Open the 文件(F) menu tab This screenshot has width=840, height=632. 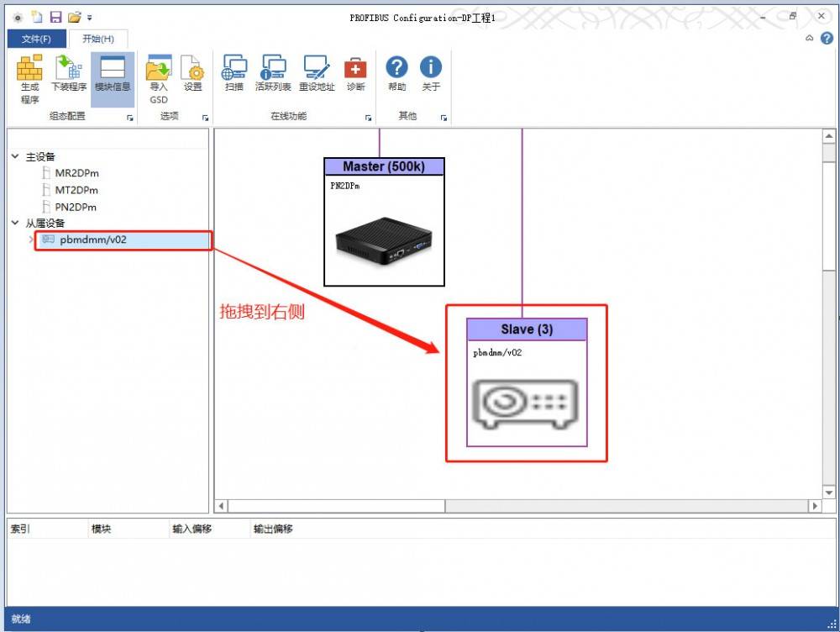[x=36, y=39]
